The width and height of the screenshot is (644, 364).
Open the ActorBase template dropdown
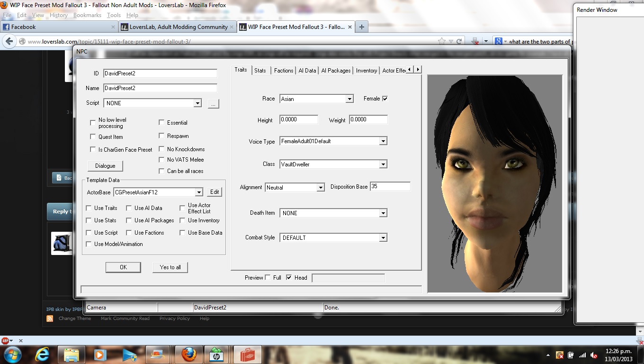coord(198,192)
